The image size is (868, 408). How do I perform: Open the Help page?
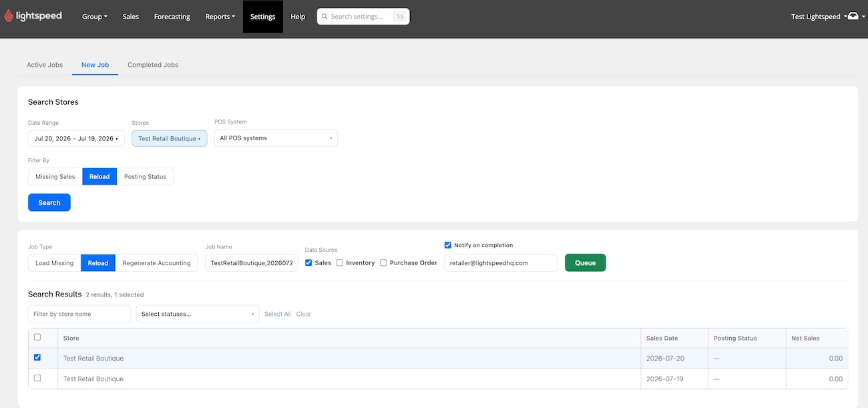coord(298,17)
